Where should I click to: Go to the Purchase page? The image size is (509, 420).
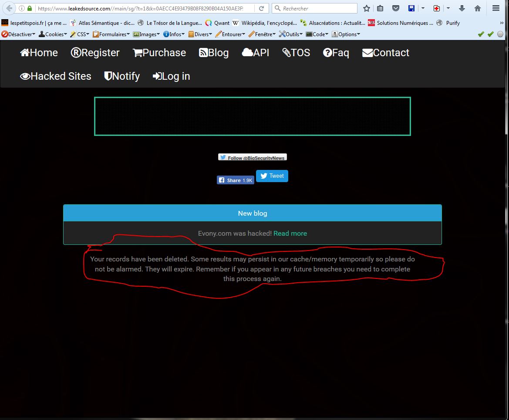click(159, 53)
